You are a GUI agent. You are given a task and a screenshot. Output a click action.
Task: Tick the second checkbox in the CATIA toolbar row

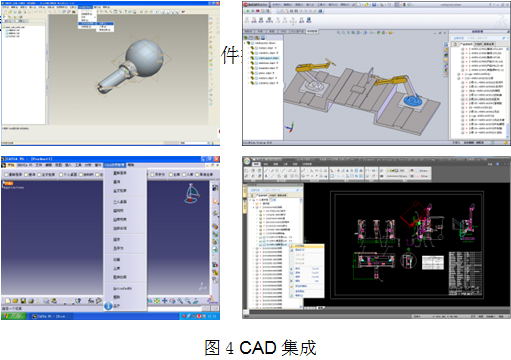click(26, 175)
